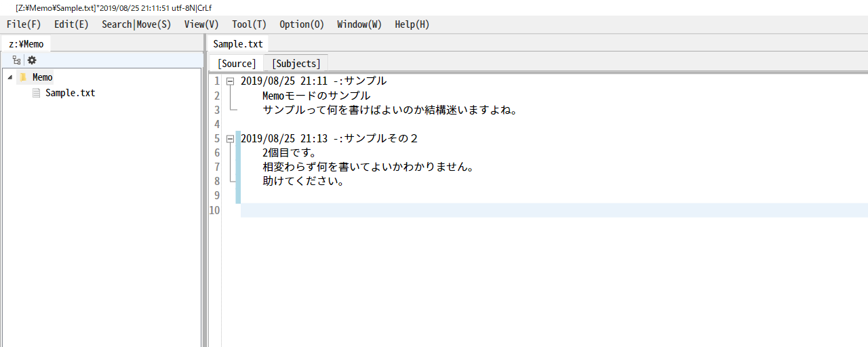Select the Sample.txt document tab
The width and height of the screenshot is (868, 347).
[238, 44]
